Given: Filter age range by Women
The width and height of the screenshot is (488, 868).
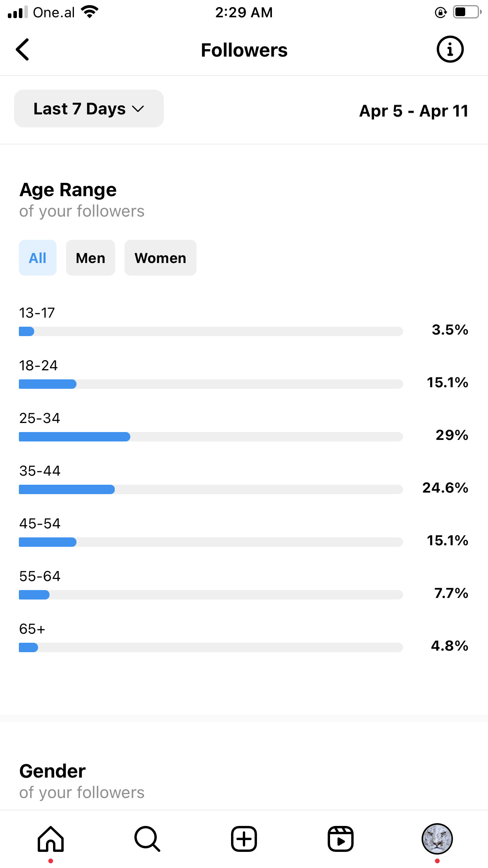Looking at the screenshot, I should coord(160,258).
